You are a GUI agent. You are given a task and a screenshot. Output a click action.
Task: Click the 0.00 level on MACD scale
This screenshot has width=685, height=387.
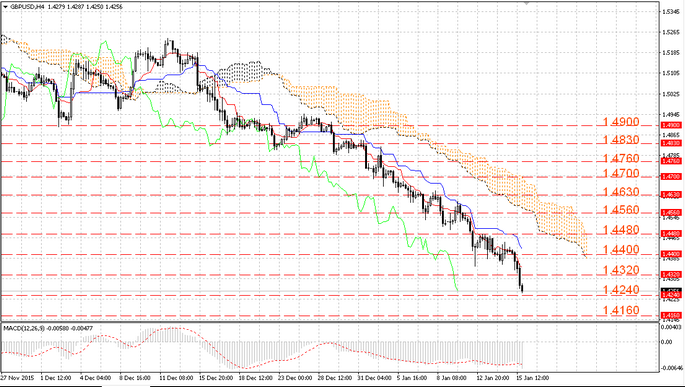(667, 342)
